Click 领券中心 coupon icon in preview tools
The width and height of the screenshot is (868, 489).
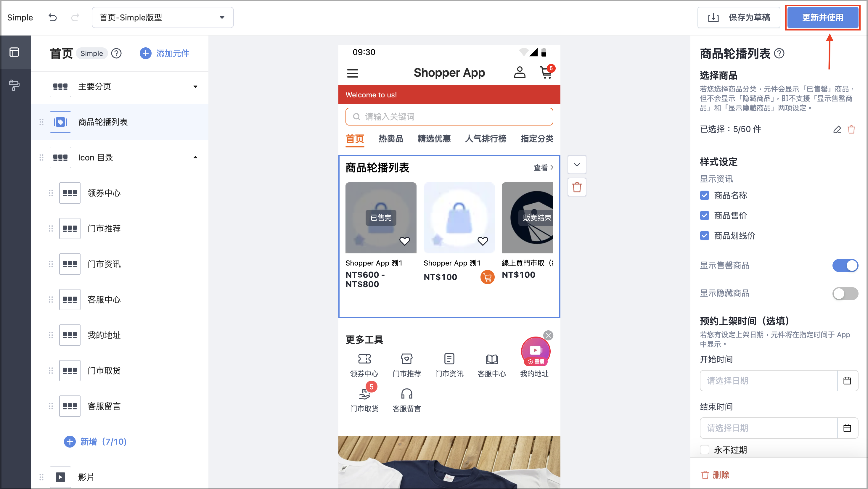(364, 358)
